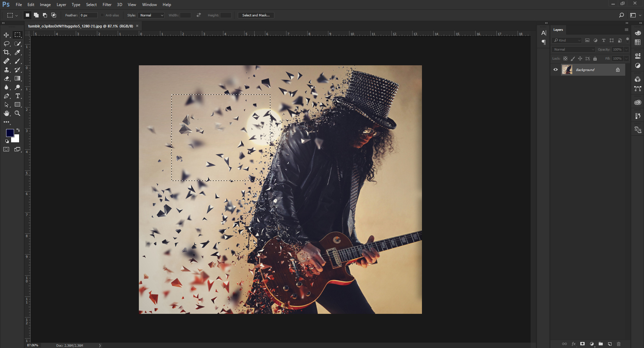Hide the Background layer with eye icon
Screen dimensions: 644x348
point(555,70)
